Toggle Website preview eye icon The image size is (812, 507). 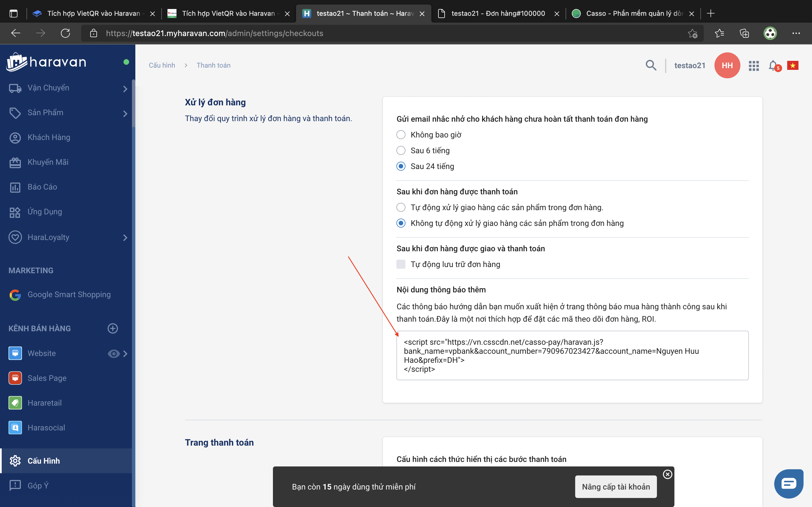click(x=113, y=353)
